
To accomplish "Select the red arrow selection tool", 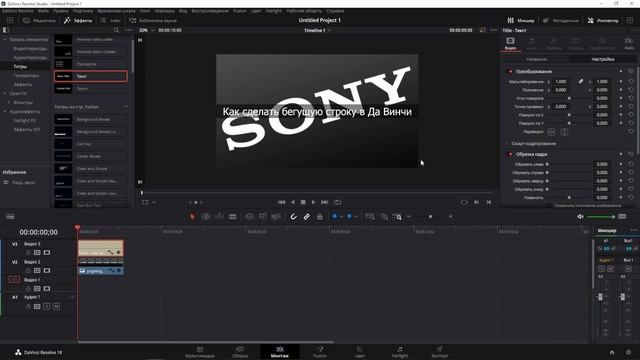I will [192, 216].
